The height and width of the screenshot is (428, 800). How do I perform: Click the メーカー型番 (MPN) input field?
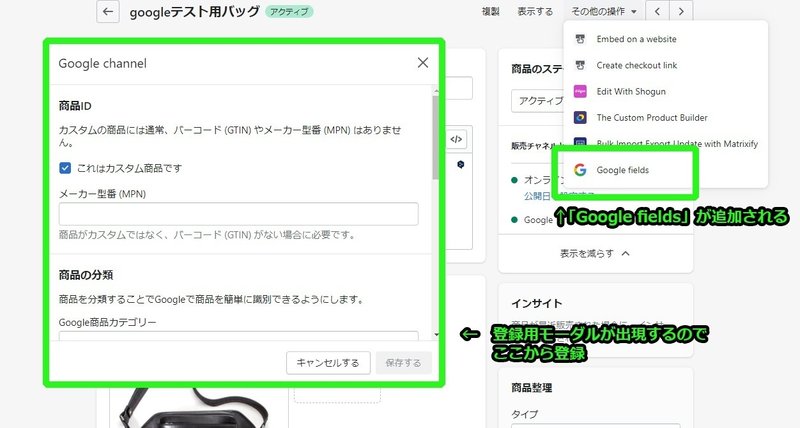pyautogui.click(x=239, y=214)
